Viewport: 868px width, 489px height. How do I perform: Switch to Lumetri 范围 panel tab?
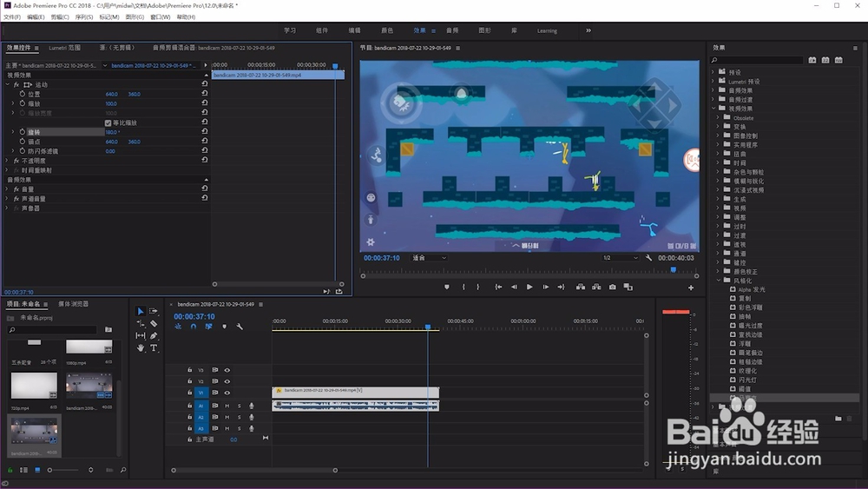point(65,48)
